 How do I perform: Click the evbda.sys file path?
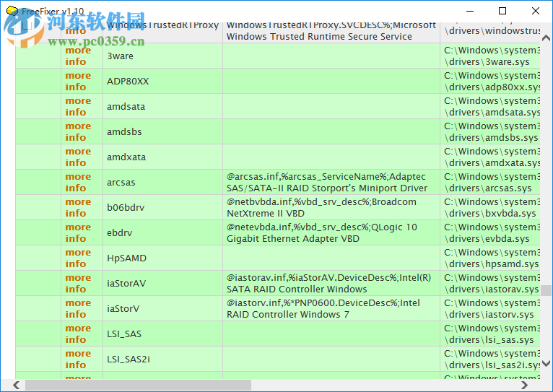pos(492,232)
